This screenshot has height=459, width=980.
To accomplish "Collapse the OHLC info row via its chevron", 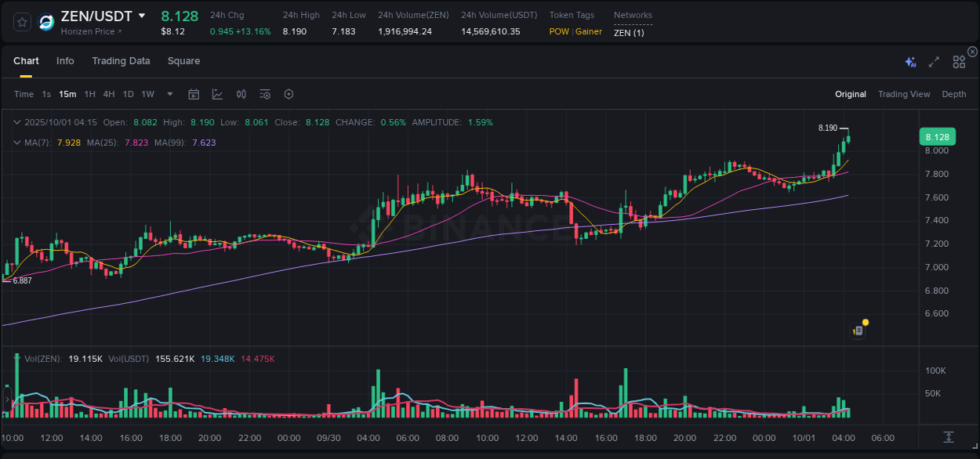I will click(x=17, y=122).
